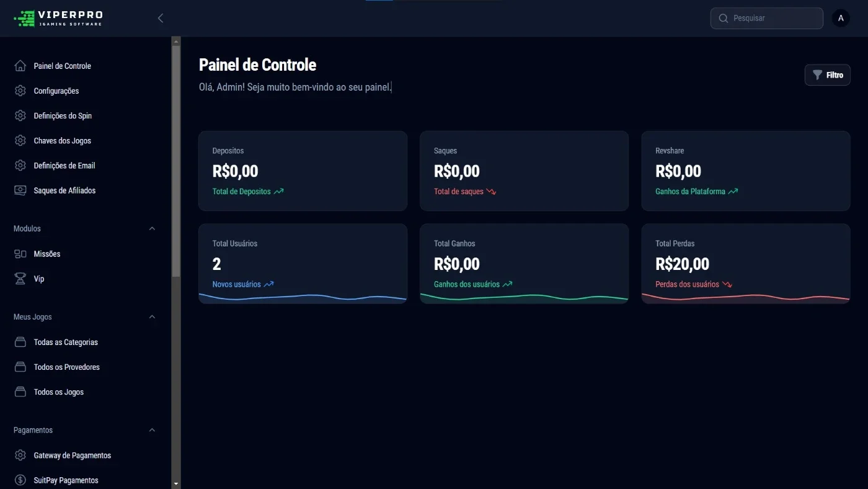Click the trophy icon beside Vip
Screen dimensions: 868x489
[x=20, y=279]
